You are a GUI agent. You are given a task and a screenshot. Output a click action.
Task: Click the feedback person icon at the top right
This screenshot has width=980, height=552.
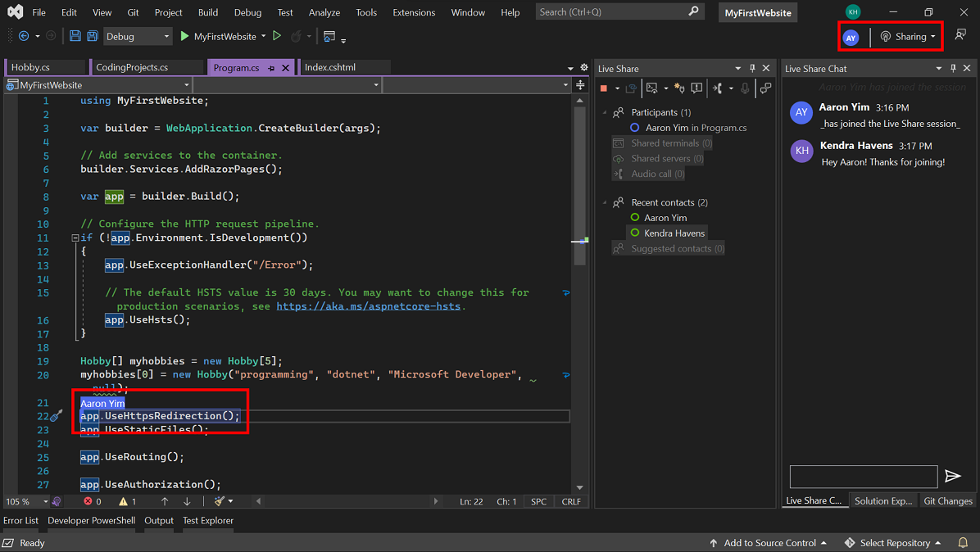pyautogui.click(x=960, y=35)
